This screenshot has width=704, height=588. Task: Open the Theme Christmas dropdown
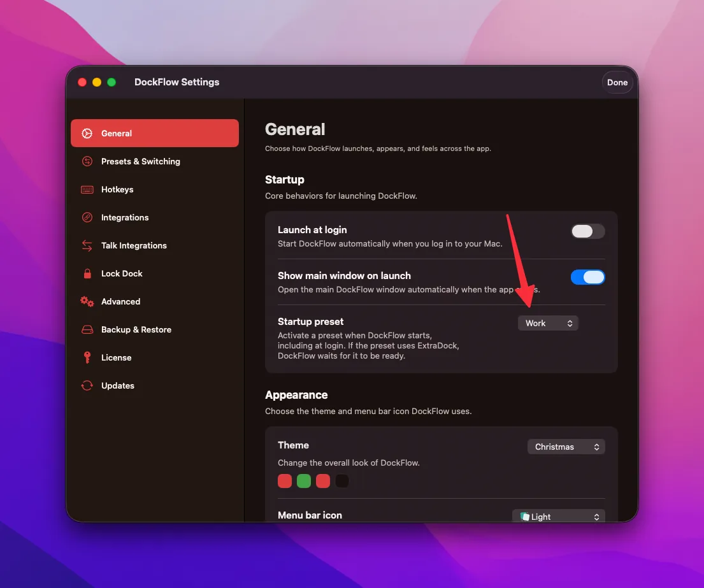tap(566, 447)
